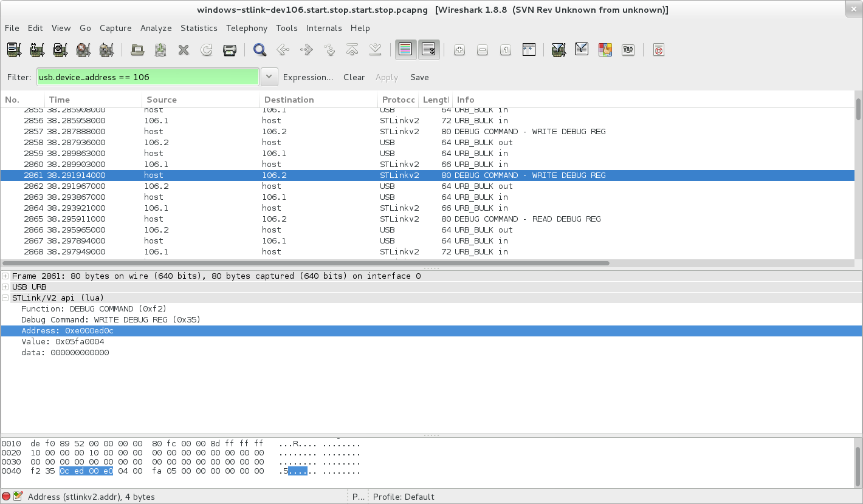Image resolution: width=863 pixels, height=504 pixels.
Task: Clear the display filter
Action: point(354,77)
